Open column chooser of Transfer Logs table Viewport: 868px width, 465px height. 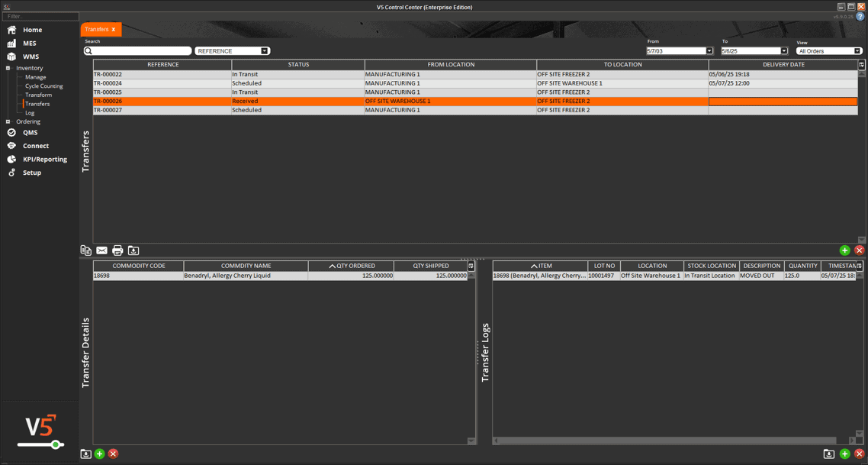(x=860, y=266)
